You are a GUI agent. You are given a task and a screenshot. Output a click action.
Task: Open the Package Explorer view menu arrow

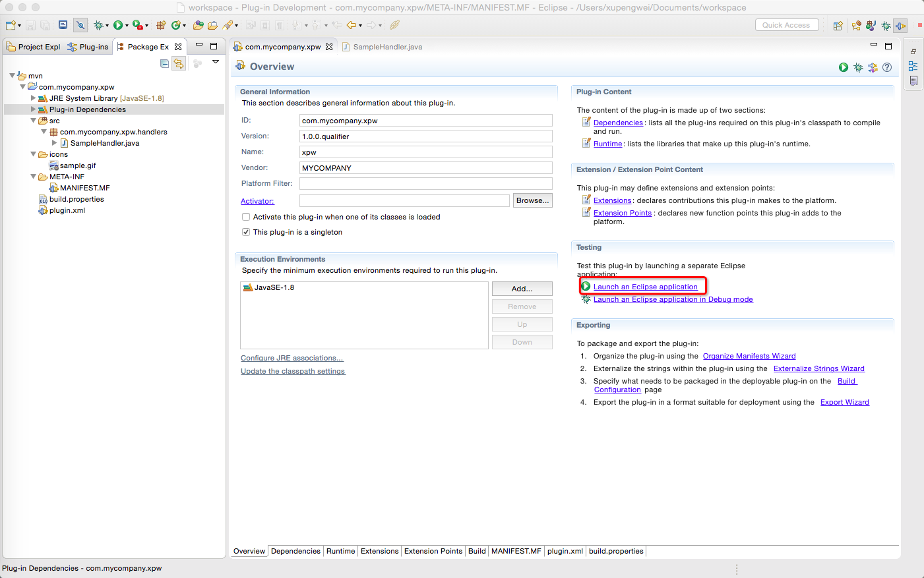point(215,62)
